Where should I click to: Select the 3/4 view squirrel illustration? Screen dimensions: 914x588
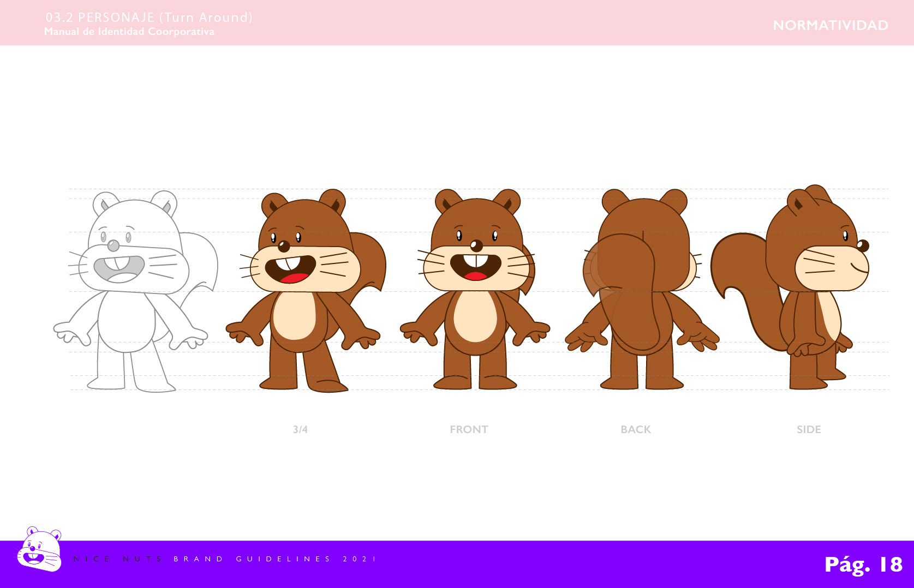(x=306, y=291)
